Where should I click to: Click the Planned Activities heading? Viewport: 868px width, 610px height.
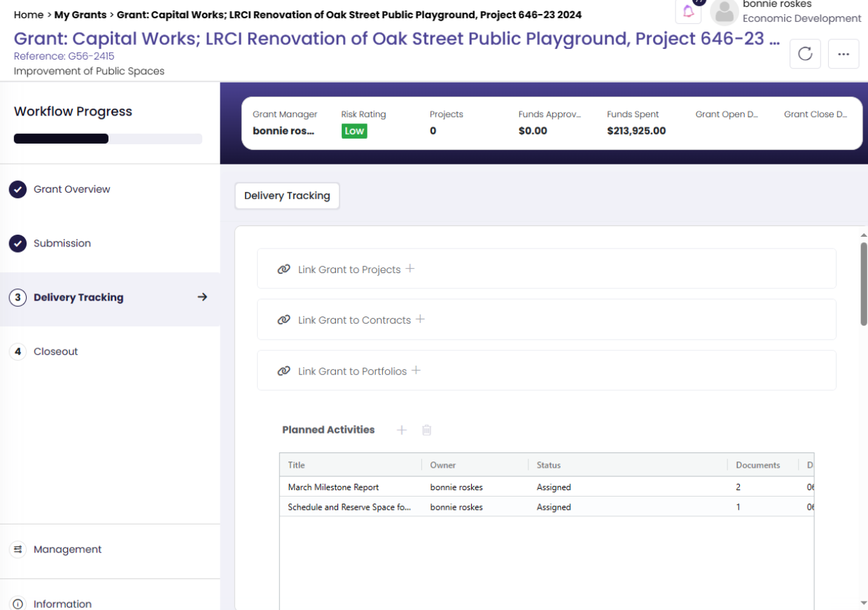(x=328, y=430)
